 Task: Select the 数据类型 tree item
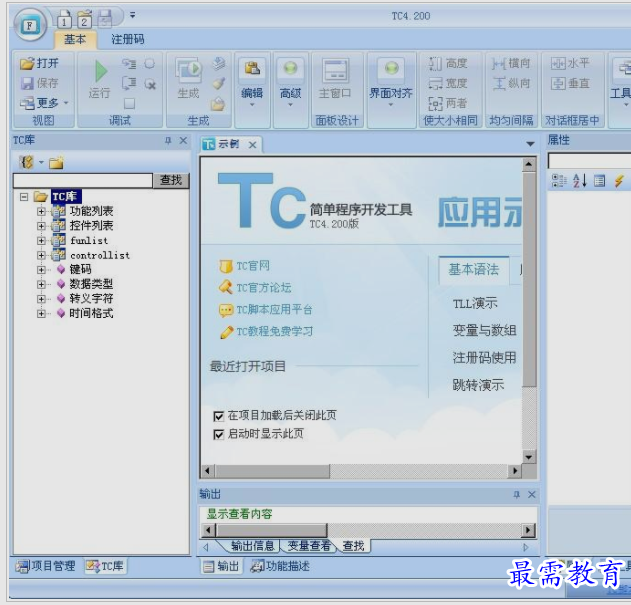[91, 284]
